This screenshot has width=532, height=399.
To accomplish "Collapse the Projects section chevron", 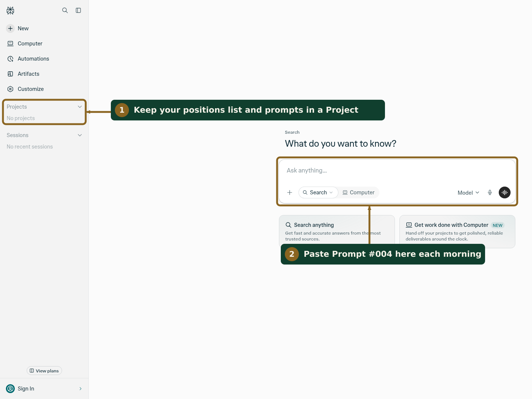I will (x=80, y=107).
